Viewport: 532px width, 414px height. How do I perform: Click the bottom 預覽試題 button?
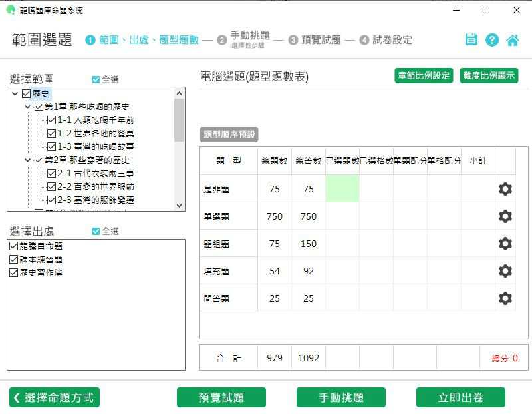pos(221,397)
